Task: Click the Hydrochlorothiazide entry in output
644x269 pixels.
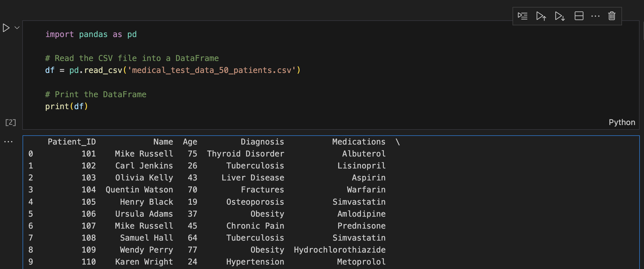Action: point(340,250)
